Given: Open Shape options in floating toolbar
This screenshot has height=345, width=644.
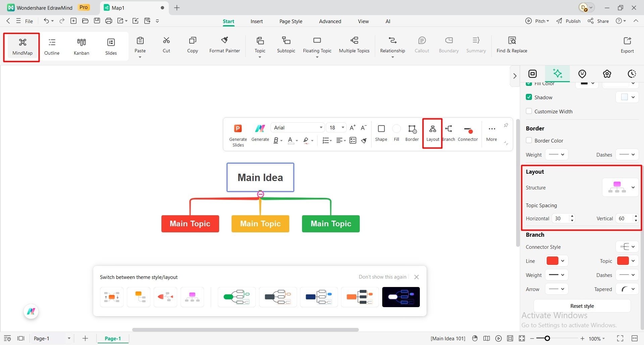Looking at the screenshot, I should [x=381, y=133].
